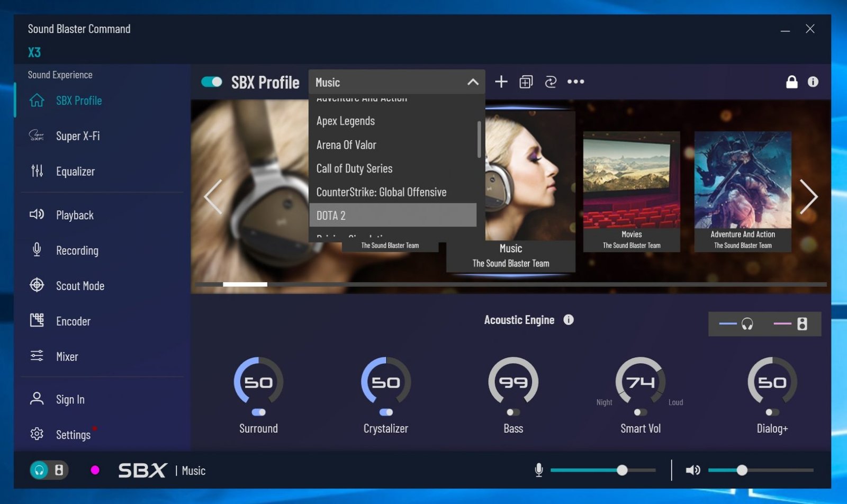Click the Dialog+ level dial
This screenshot has width=847, height=504.
(772, 381)
